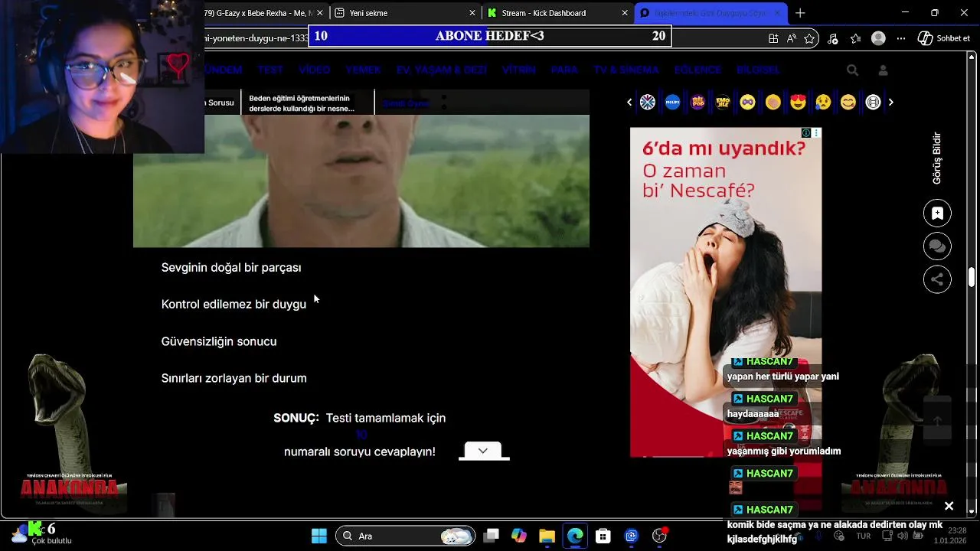Select the Emojile channel icon
Screen dimensions: 980x551
[x=723, y=102]
